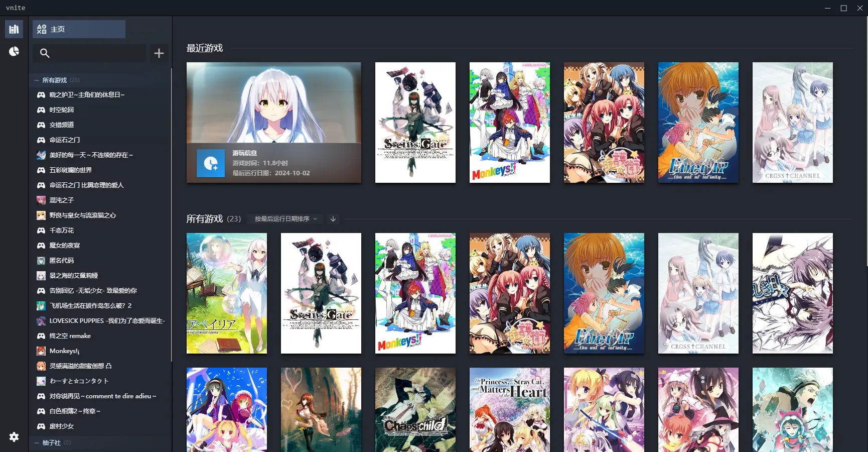Go to the 主页 home tab
868x452 pixels.
tap(79, 29)
